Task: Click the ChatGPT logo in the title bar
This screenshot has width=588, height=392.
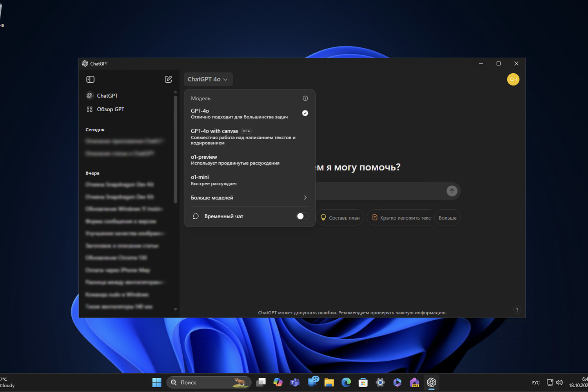Action: click(85, 64)
